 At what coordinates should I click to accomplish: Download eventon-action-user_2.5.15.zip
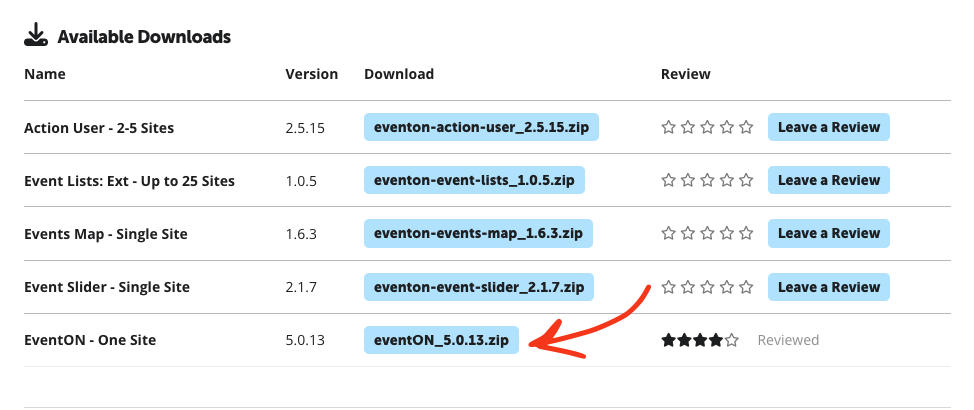point(481,127)
